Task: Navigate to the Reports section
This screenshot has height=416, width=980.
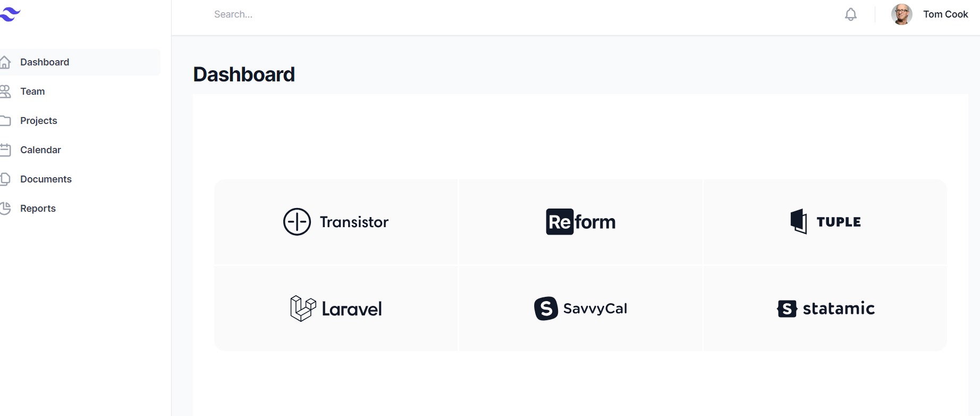Action: coord(38,208)
